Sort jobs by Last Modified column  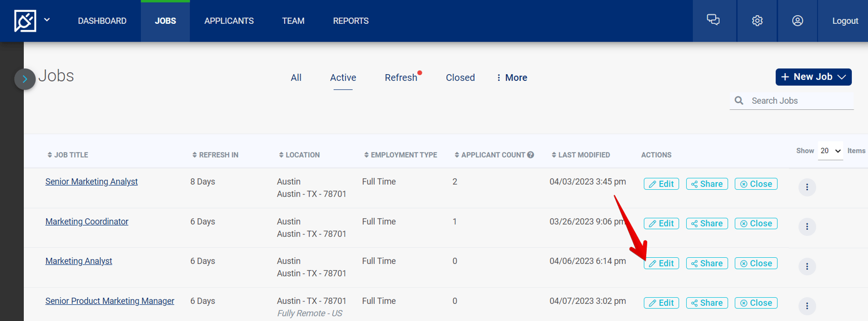coord(580,155)
